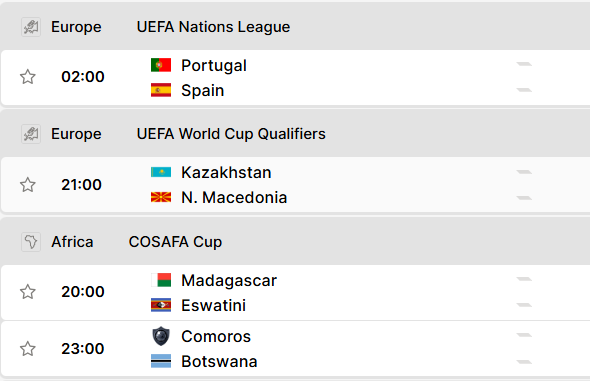Mark Comoros vs Botswana as favorite
Image resolution: width=590 pixels, height=381 pixels.
(x=28, y=349)
